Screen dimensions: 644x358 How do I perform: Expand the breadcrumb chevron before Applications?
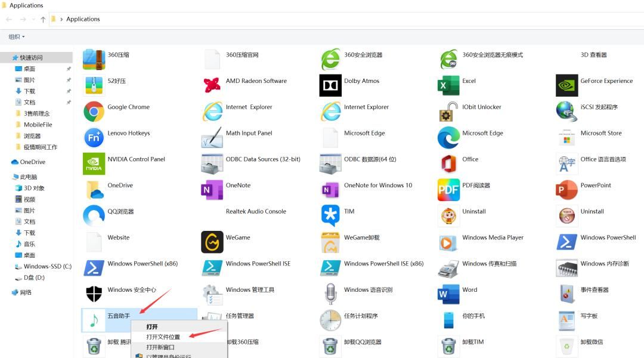(x=61, y=19)
